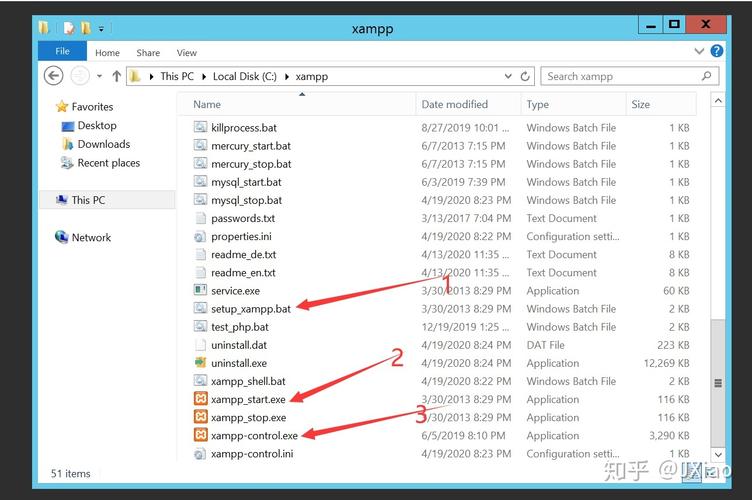Select Favorites in the navigation pane

92,106
